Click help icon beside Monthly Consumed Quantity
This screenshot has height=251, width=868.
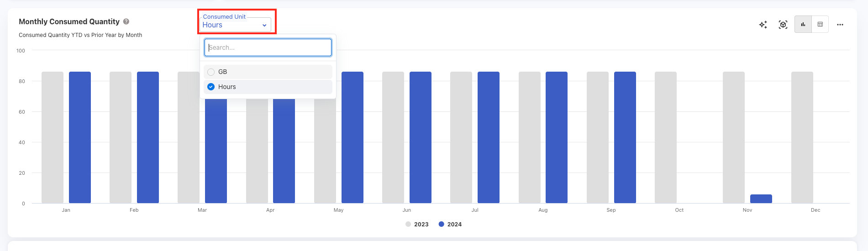126,21
